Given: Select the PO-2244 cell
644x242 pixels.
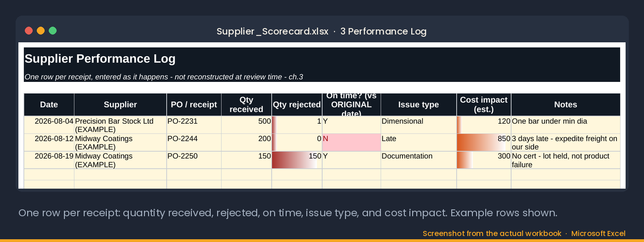Looking at the screenshot, I should click(x=194, y=143).
